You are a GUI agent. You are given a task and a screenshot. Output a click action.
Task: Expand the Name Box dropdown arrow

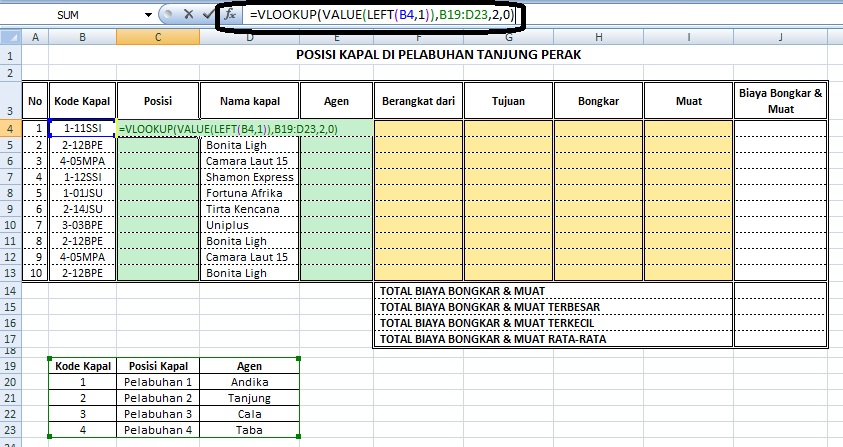point(148,15)
